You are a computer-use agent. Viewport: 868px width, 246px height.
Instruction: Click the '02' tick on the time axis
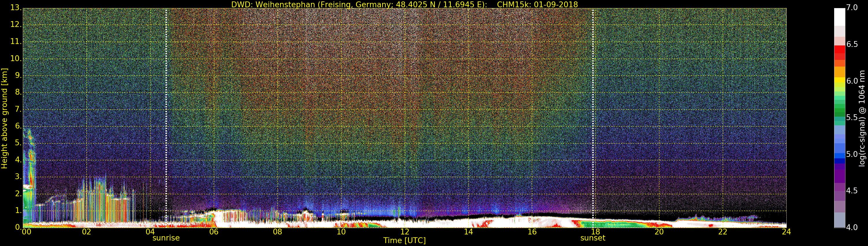pyautogui.click(x=87, y=232)
